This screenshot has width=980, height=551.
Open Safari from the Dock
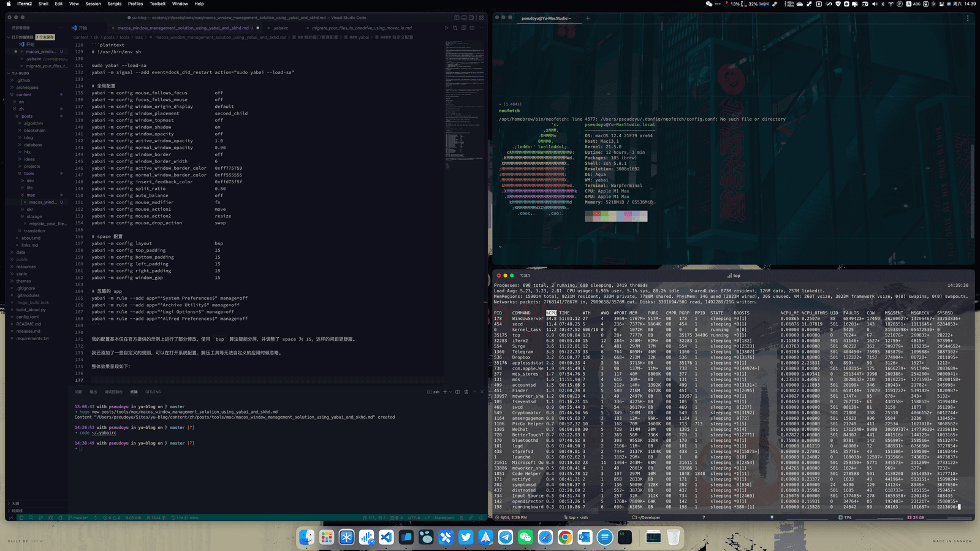point(545,538)
